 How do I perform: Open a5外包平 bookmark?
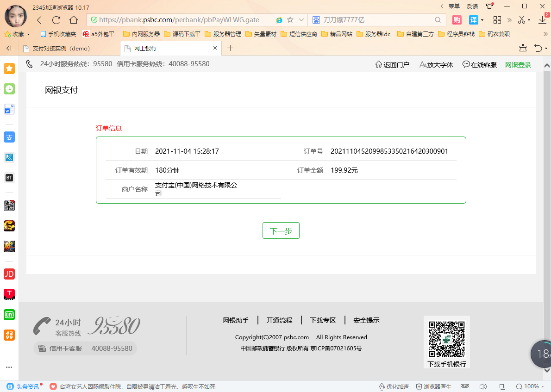point(99,34)
